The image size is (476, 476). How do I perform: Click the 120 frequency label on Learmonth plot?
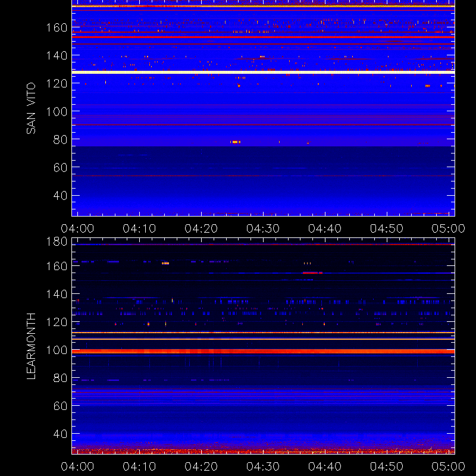click(57, 322)
